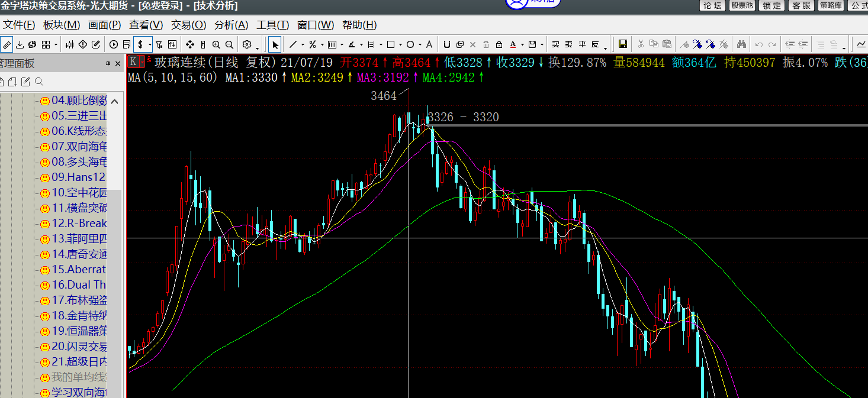Click the four-square layout grid icon
The width and height of the screenshot is (868, 398).
coord(46,44)
